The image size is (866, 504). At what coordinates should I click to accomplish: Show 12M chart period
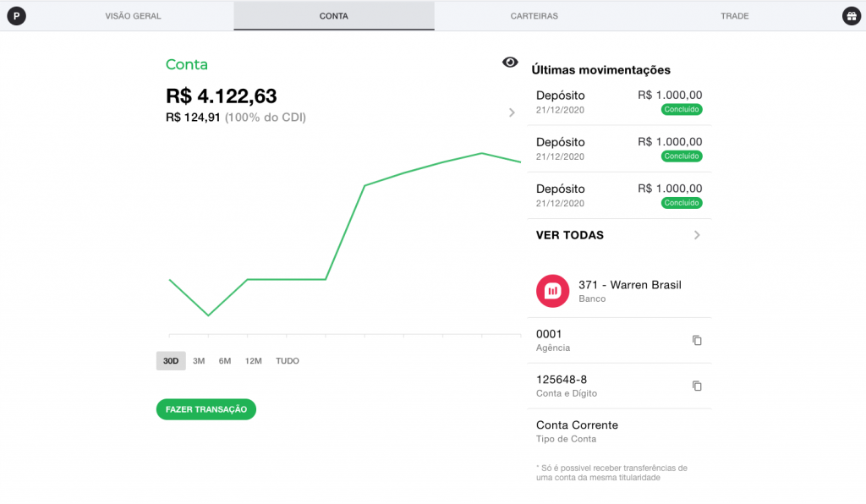click(253, 361)
